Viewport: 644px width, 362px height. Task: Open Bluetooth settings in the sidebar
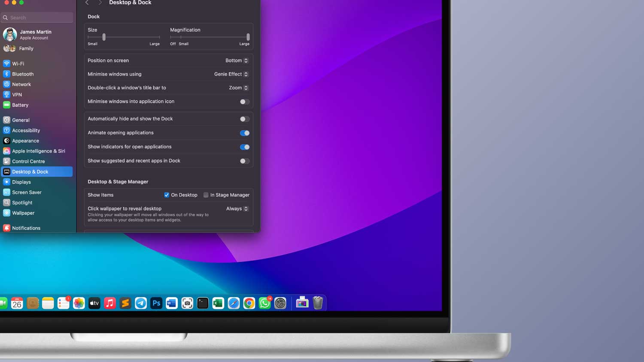click(22, 74)
